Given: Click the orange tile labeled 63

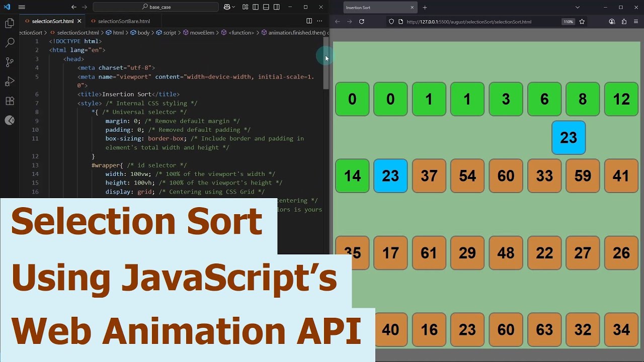Looking at the screenshot, I should pyautogui.click(x=544, y=330).
